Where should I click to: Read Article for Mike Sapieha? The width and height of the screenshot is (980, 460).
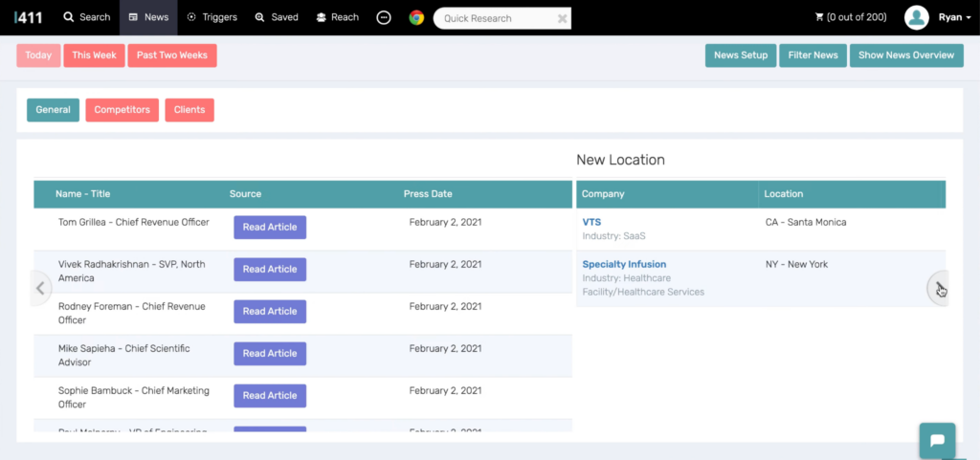click(270, 354)
